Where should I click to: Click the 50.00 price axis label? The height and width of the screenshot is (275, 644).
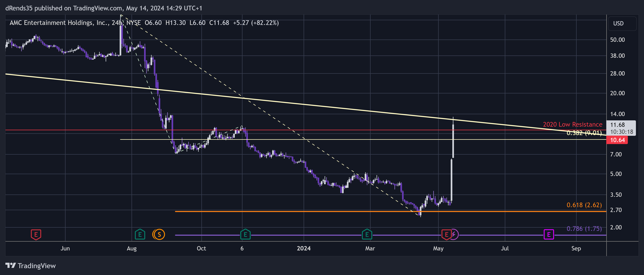pos(617,40)
